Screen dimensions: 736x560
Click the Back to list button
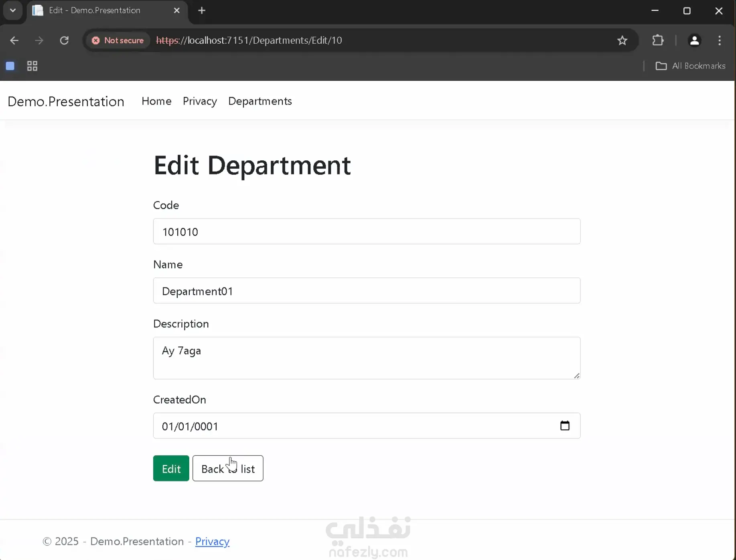227,468
